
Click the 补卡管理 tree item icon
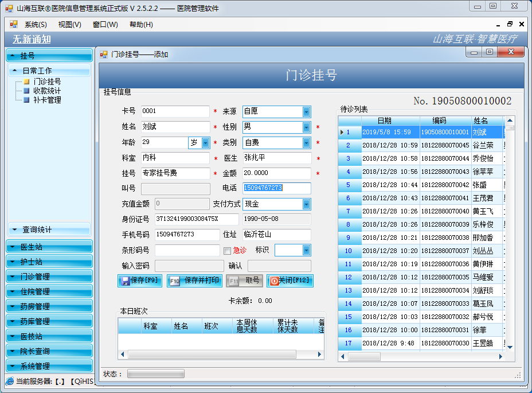(x=26, y=100)
